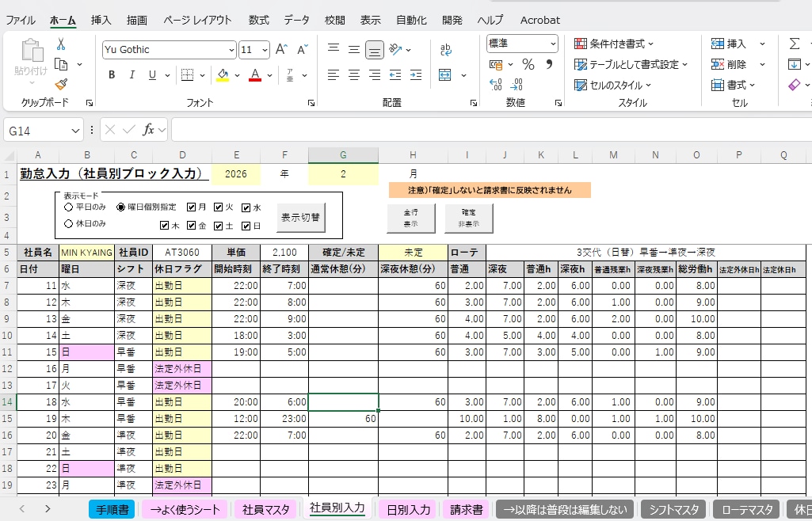Align text to top
The width and height of the screenshot is (812, 521).
pos(334,49)
